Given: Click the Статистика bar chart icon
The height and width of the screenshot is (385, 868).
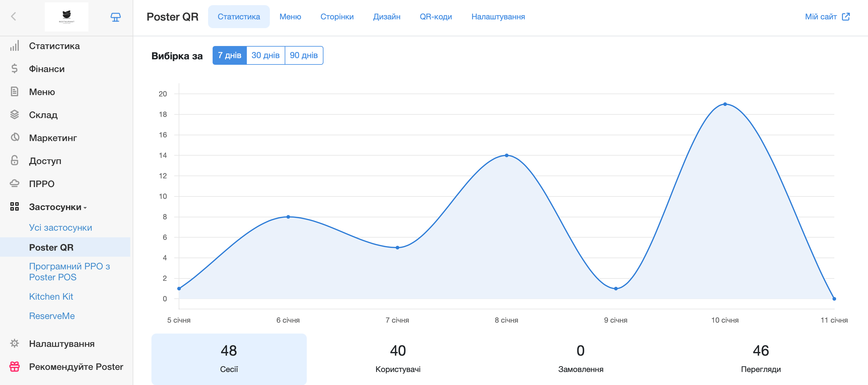Looking at the screenshot, I should click(15, 46).
